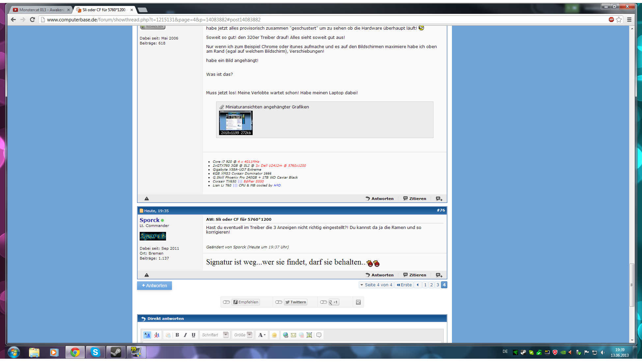The width and height of the screenshot is (642, 364).
Task: Enable the Google +1 toggle
Action: coord(323,302)
